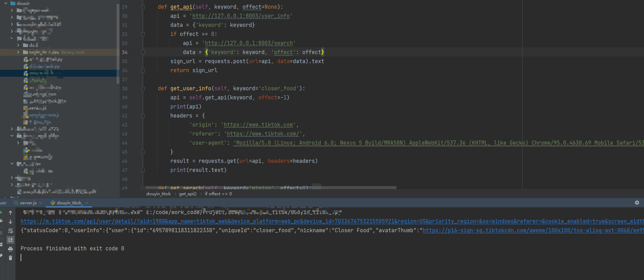Expand the 'da' folder in project tree
The height and width of the screenshot is (280, 644).
18,45
